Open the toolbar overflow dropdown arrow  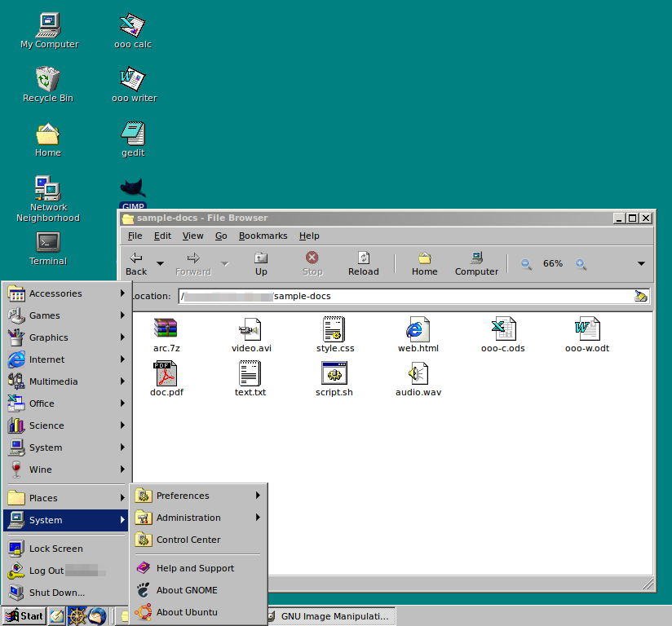[x=641, y=263]
